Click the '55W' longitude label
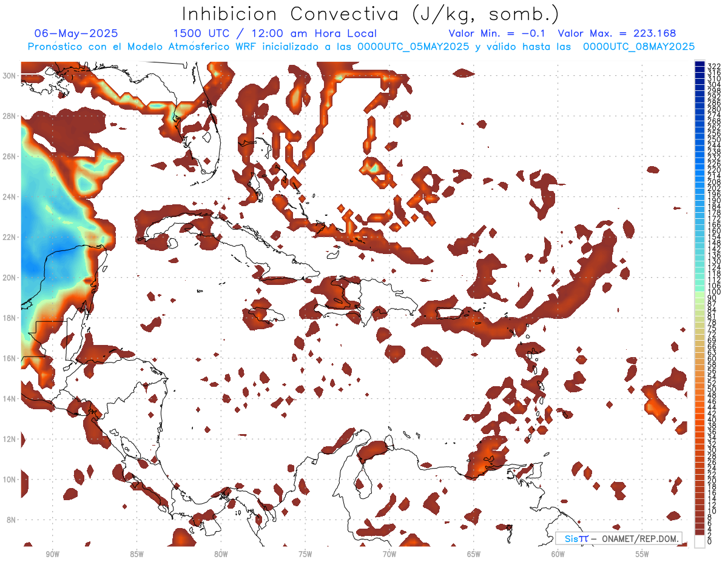 pos(642,554)
